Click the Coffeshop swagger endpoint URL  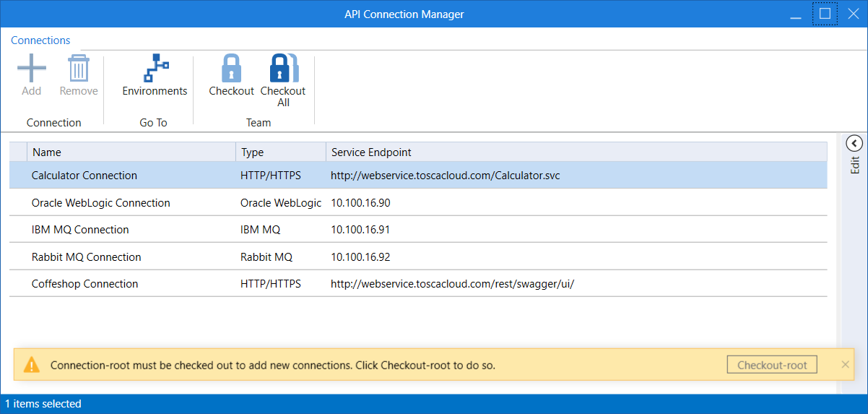pos(452,284)
